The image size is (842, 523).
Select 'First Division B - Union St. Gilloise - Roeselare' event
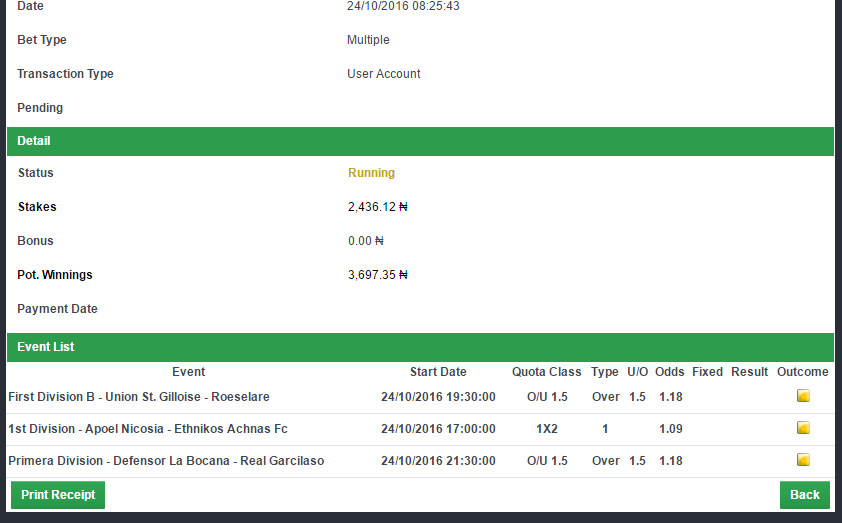139,397
